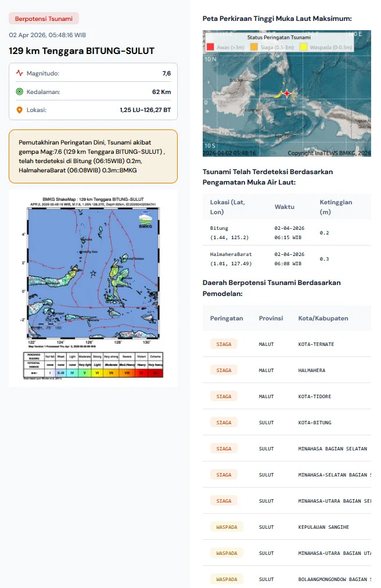
Task: Click the Berpotensi Tsunami status badge
Action: pos(44,19)
